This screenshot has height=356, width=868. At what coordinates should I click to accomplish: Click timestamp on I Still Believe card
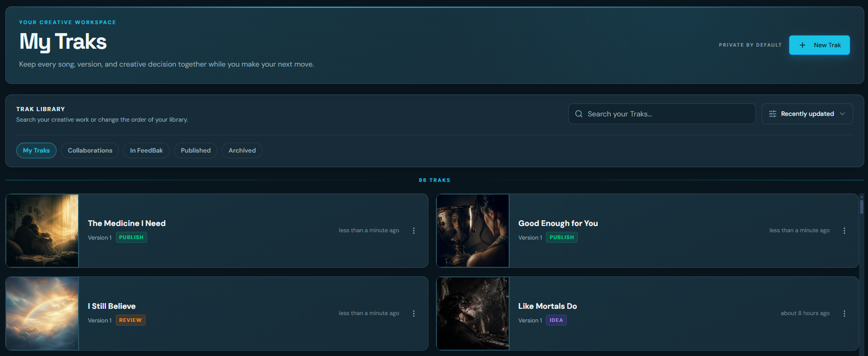pyautogui.click(x=369, y=314)
